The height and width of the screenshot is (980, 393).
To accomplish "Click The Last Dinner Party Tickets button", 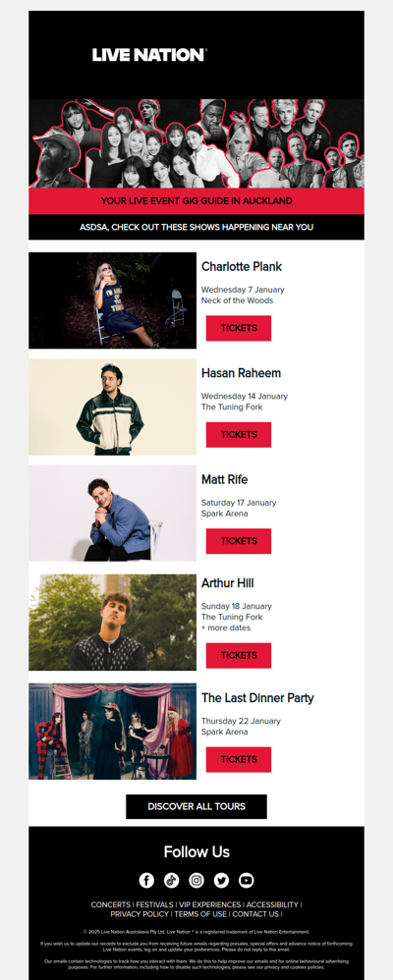I will [239, 759].
